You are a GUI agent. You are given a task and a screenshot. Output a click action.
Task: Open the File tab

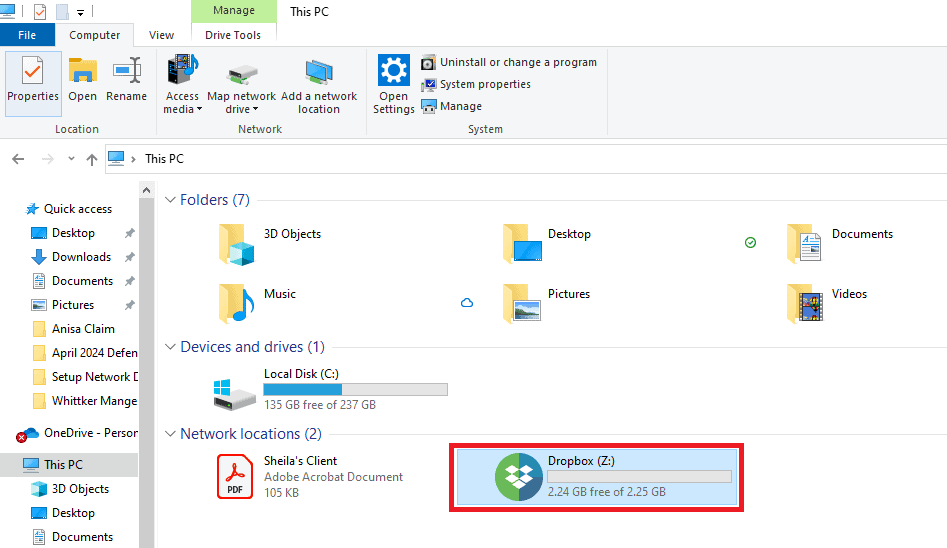click(x=27, y=35)
